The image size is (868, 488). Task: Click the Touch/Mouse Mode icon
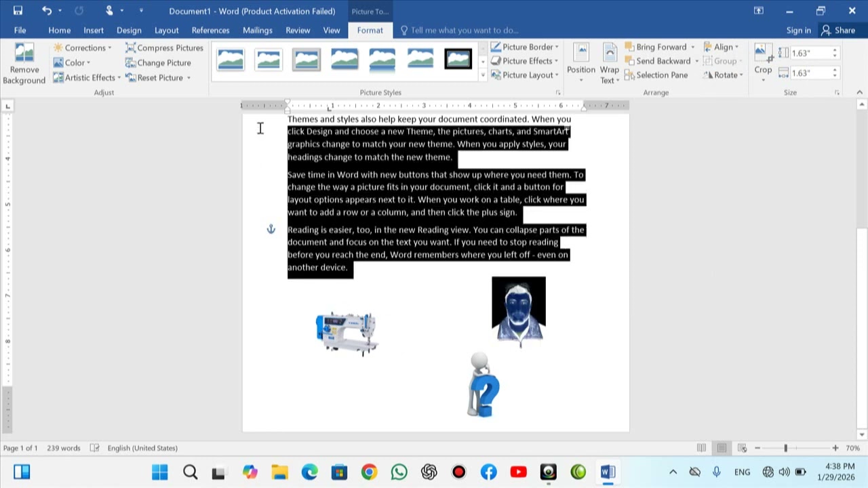(x=109, y=11)
